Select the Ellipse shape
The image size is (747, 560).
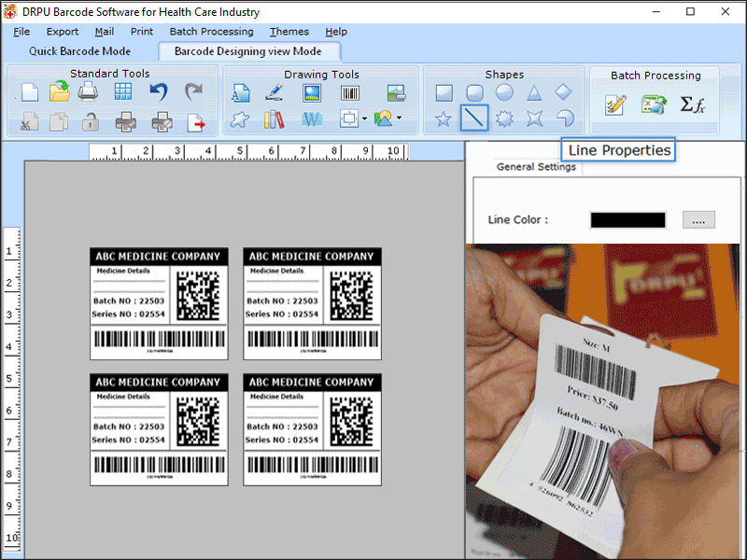click(504, 93)
